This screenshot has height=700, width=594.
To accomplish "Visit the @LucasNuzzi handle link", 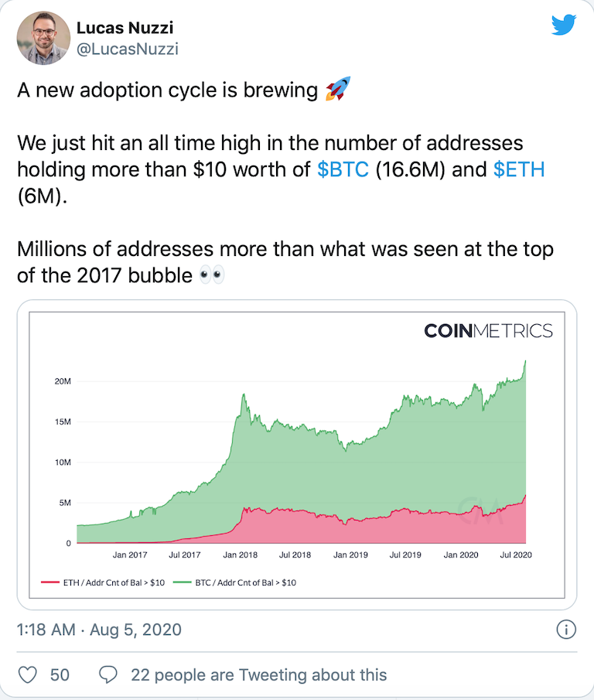I will click(125, 50).
